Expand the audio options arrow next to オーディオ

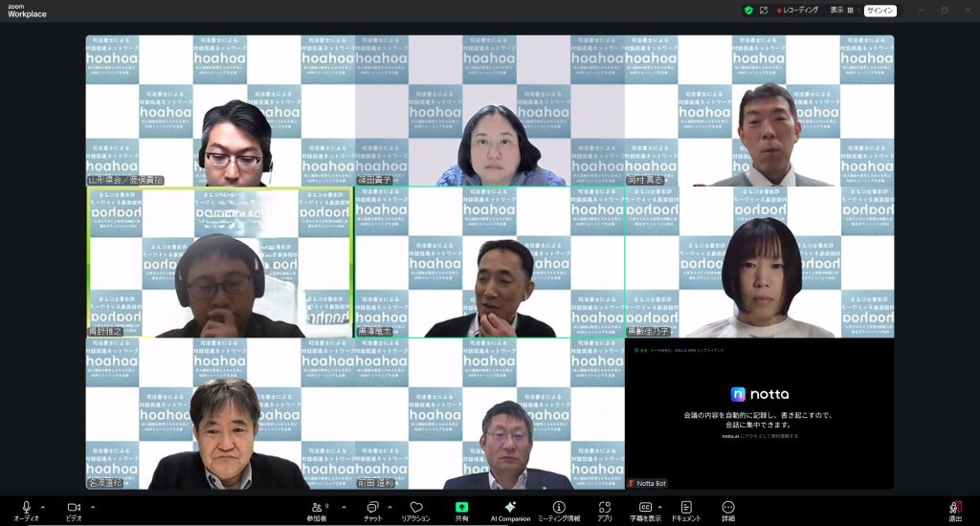coord(42,507)
